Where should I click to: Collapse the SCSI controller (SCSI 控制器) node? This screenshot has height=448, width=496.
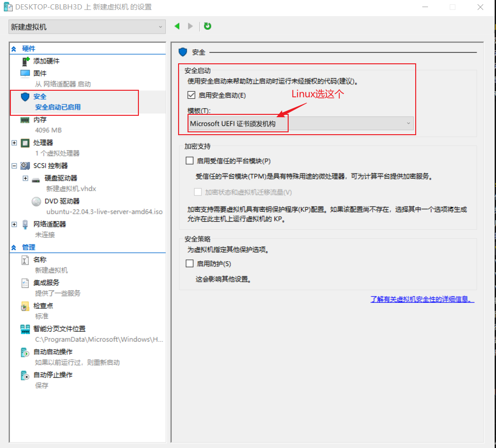[14, 166]
